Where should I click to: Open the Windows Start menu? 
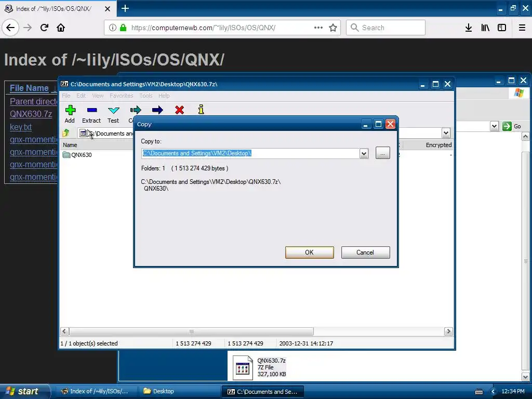pyautogui.click(x=24, y=391)
